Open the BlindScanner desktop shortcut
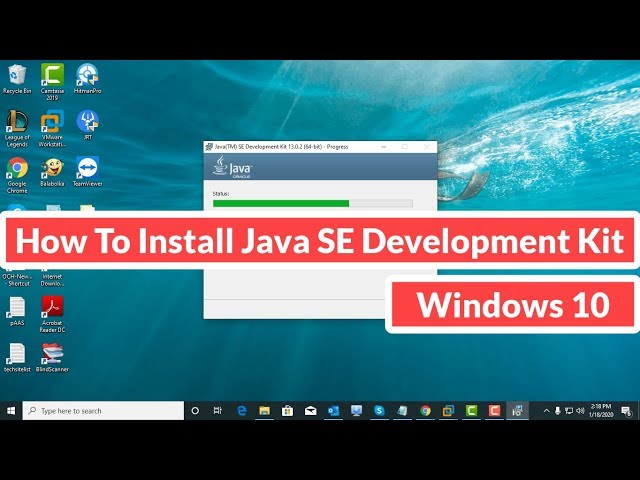 coord(52,358)
